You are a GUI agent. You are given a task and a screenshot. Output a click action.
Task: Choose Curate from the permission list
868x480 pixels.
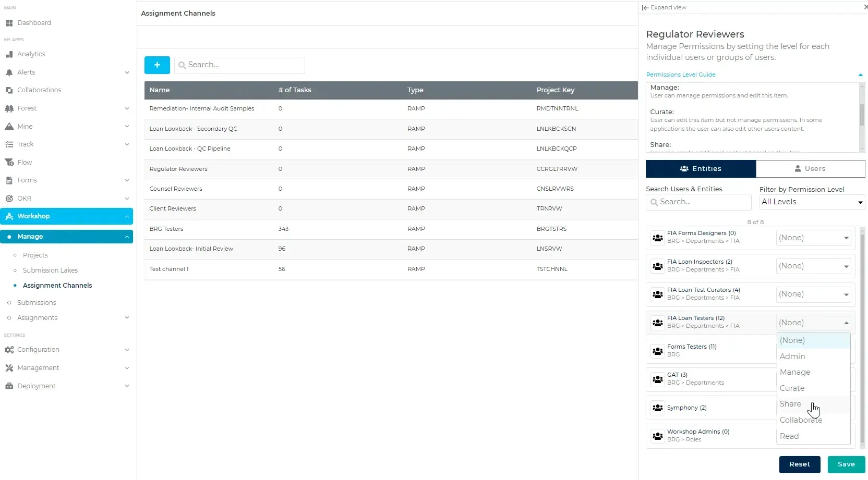click(x=813, y=388)
